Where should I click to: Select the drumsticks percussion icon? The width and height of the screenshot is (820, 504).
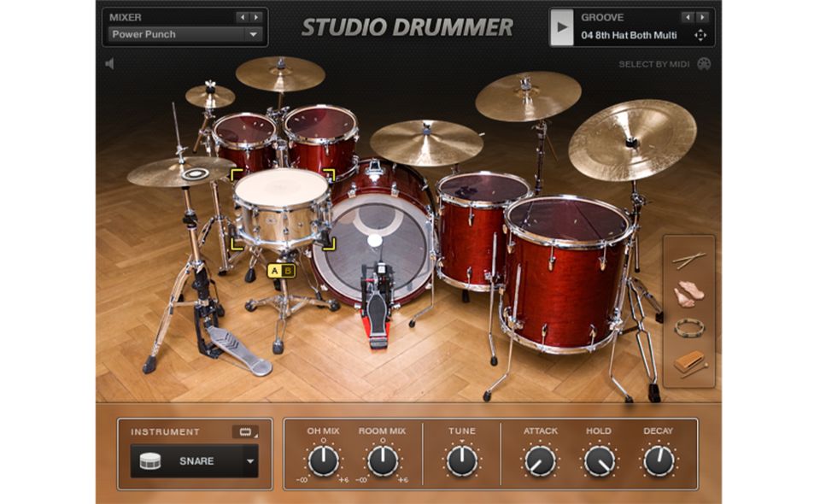[688, 261]
